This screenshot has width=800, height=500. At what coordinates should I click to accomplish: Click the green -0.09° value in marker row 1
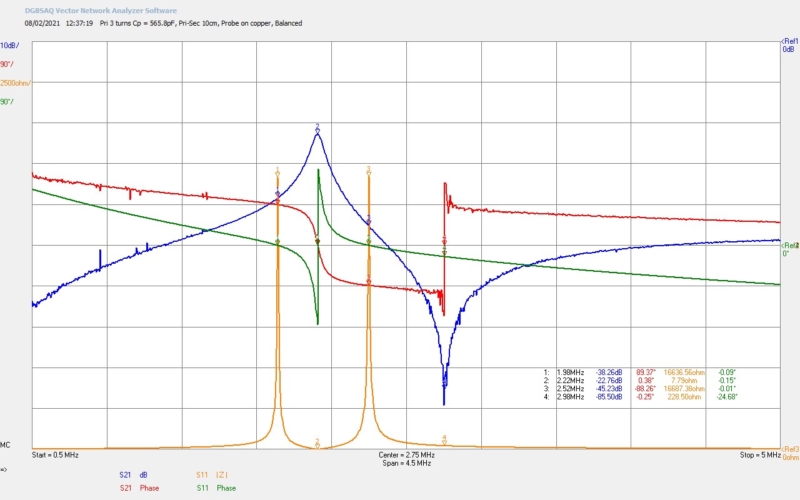pos(727,372)
